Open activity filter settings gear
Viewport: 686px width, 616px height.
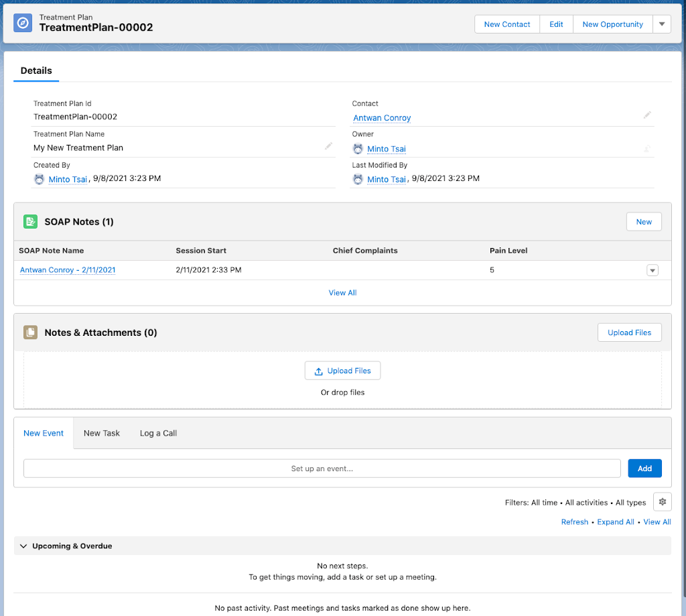(x=662, y=502)
